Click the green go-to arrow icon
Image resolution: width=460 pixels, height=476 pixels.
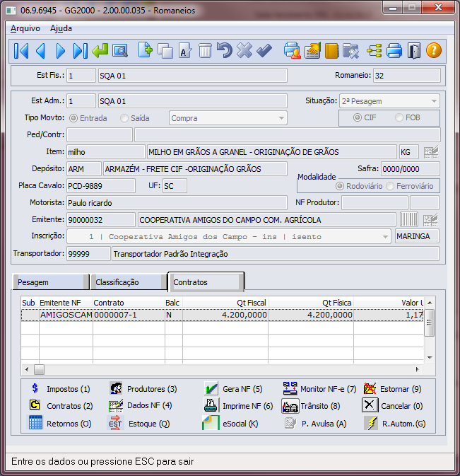100,50
